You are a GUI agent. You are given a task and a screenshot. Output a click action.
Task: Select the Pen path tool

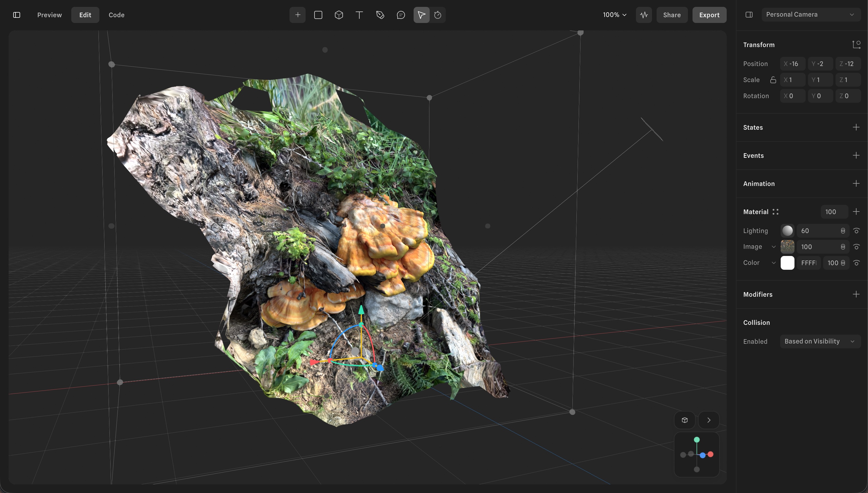click(x=380, y=15)
